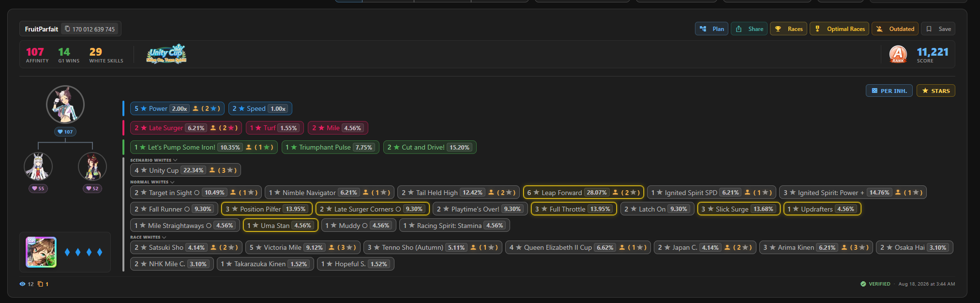This screenshot has height=303, width=980.
Task: Click the Unity Cup scenario logo
Action: point(166,54)
